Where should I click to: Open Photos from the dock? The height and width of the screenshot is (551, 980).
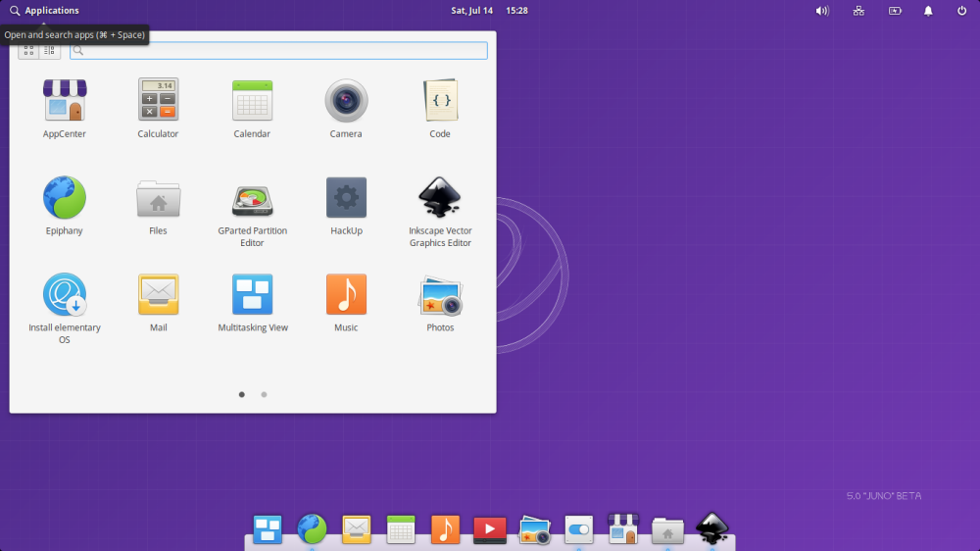534,529
